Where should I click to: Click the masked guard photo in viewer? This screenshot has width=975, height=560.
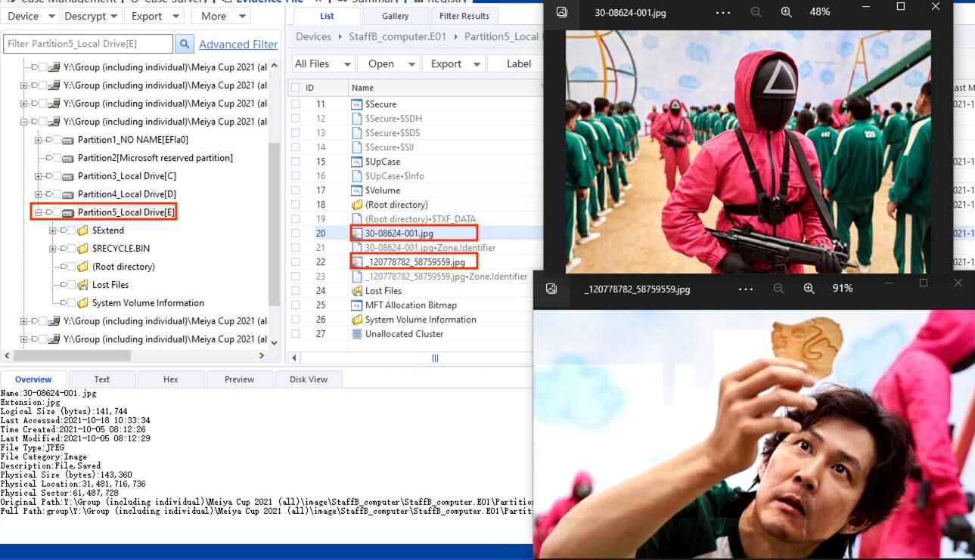coord(748,151)
